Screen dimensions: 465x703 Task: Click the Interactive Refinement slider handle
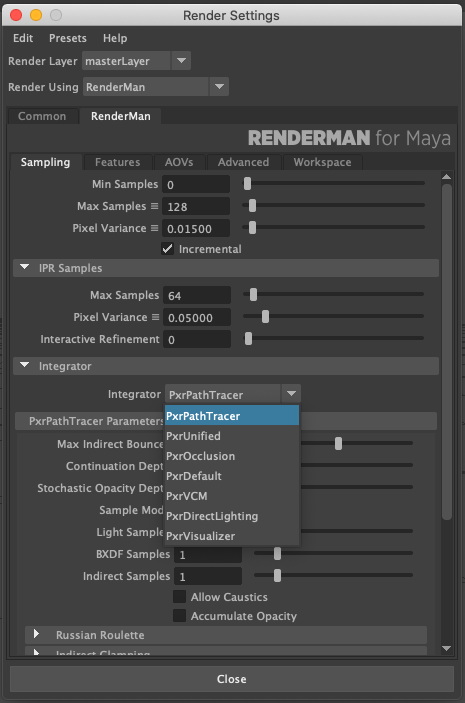[x=248, y=338]
